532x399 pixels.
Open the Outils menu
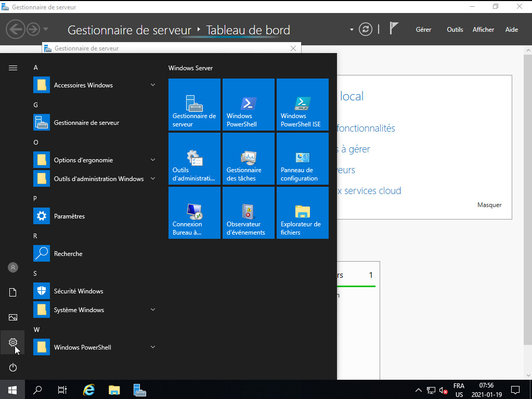[x=455, y=30]
